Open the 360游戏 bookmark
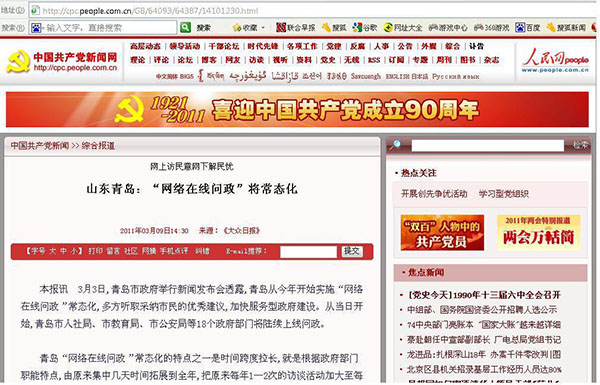 point(491,28)
